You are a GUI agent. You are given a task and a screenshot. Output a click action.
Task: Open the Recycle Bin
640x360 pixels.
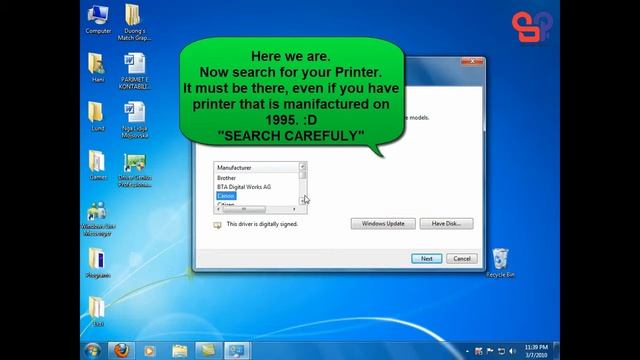[x=500, y=263]
